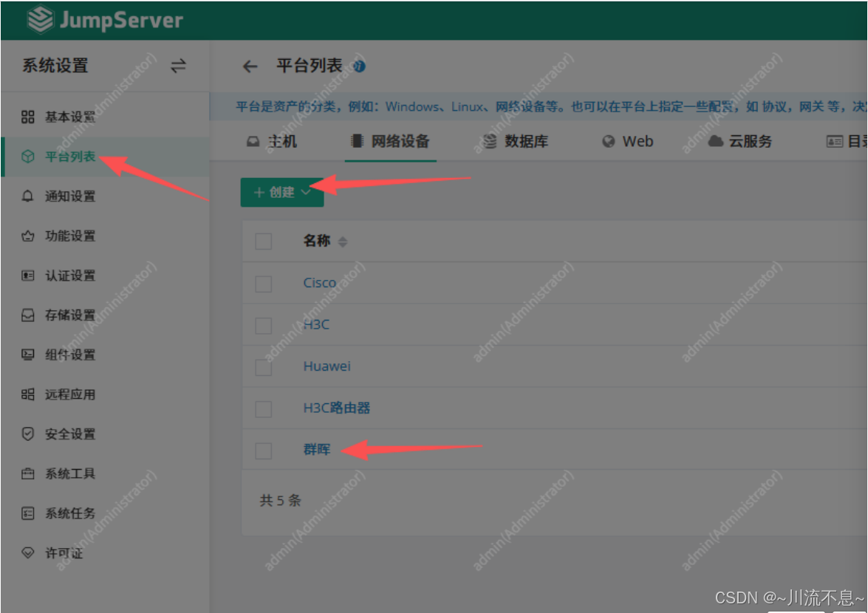868x613 pixels.
Task: Click the 系统工具 toolbox icon
Action: click(x=27, y=473)
